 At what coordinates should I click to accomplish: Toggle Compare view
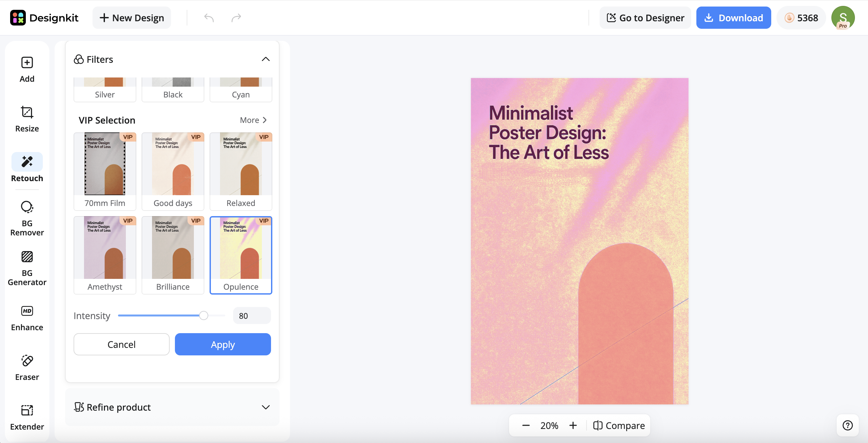619,425
